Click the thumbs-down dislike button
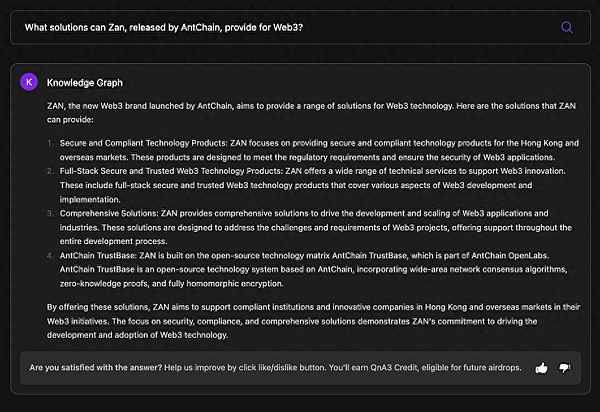600x412 pixels. click(x=565, y=368)
